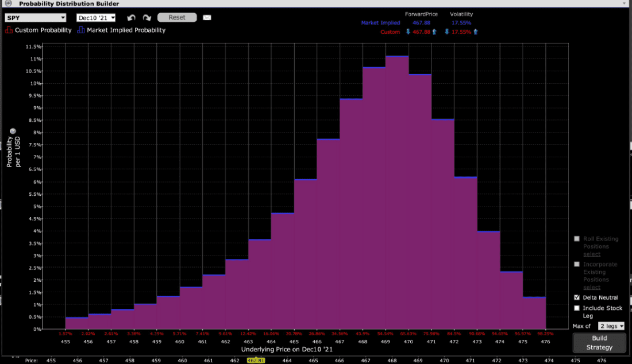Open the SPY symbol dropdown
Screen dimensions: 632x364
coord(36,18)
